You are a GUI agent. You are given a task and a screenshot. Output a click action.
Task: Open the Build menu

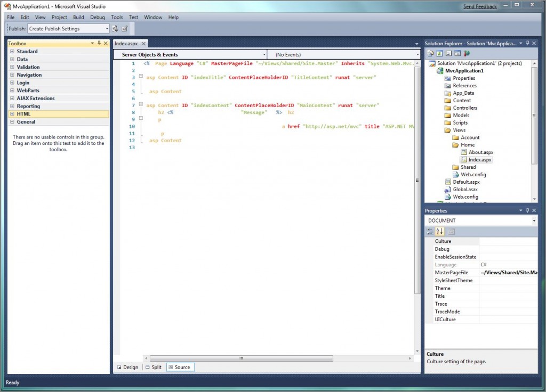point(78,17)
